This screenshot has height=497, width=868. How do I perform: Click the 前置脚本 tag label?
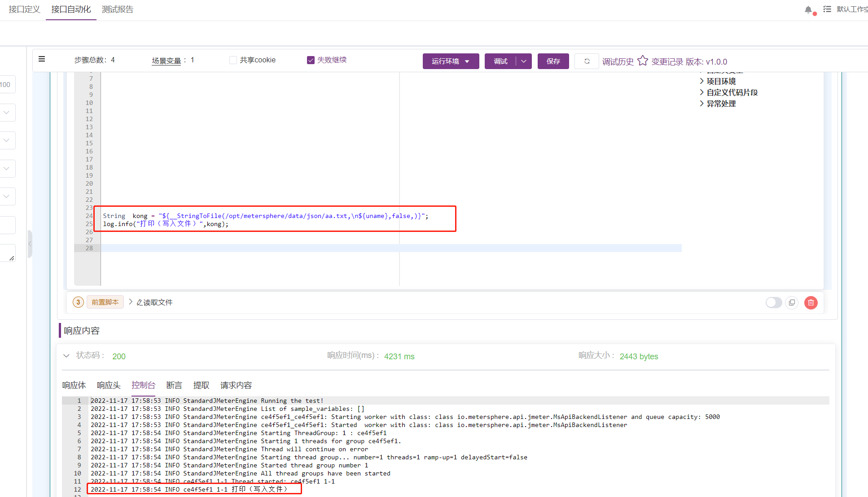tap(105, 302)
